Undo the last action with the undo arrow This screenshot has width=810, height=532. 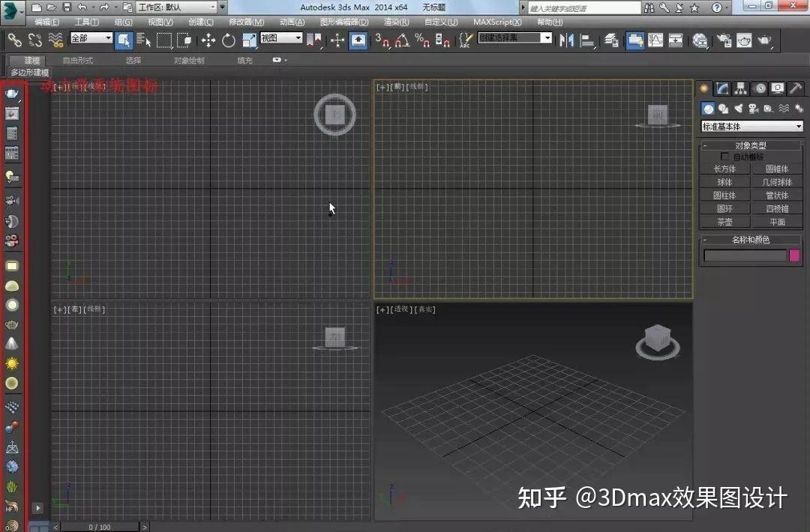click(82, 7)
